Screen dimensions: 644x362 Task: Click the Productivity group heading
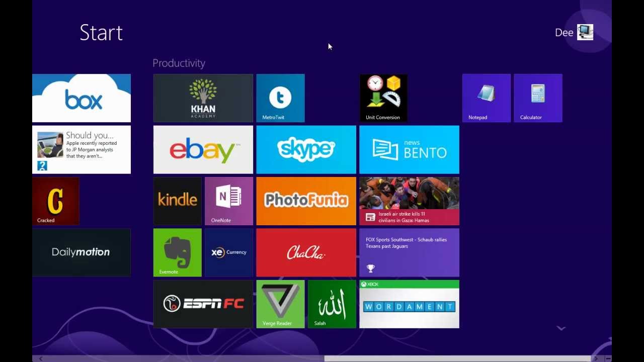point(179,63)
